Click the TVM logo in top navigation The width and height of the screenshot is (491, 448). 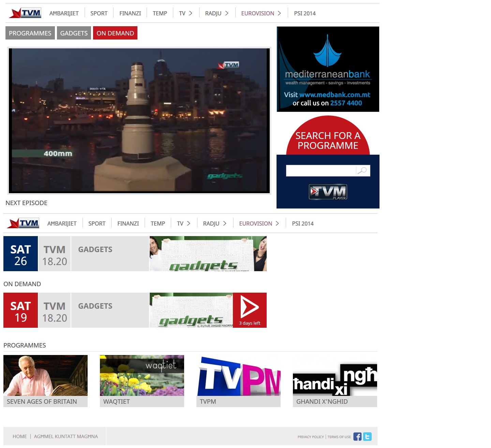25,13
